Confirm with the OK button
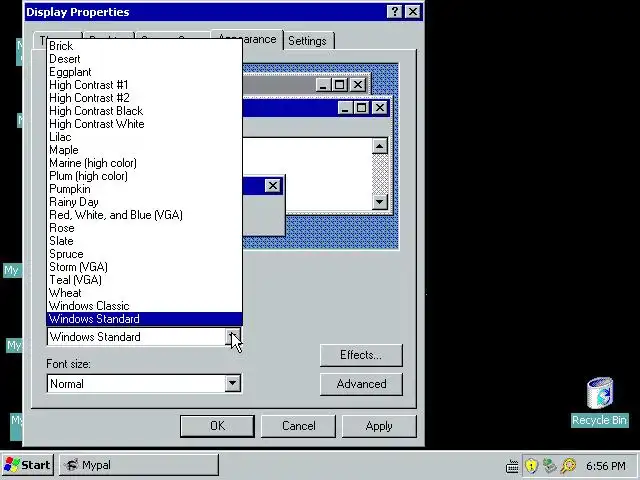The height and width of the screenshot is (480, 640). click(x=217, y=426)
